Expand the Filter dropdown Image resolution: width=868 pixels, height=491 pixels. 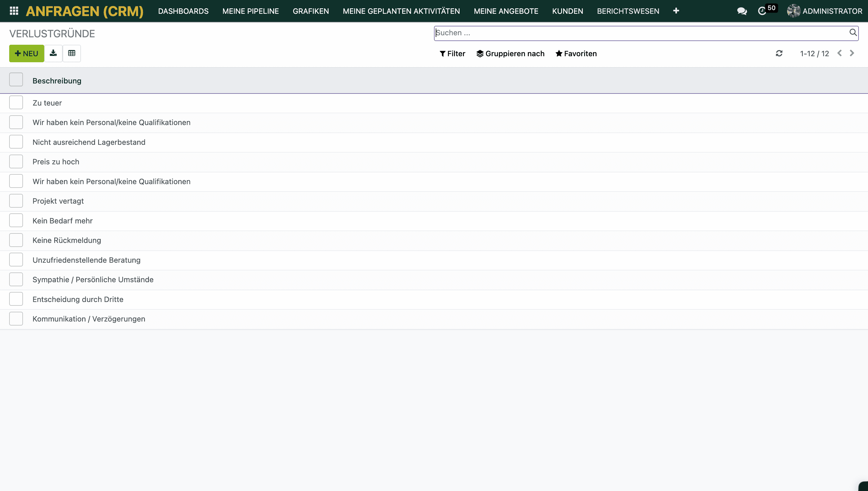[452, 54]
